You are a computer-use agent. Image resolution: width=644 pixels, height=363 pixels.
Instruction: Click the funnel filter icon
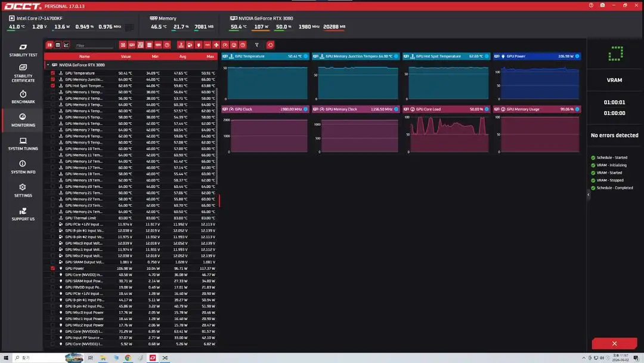pyautogui.click(x=256, y=45)
